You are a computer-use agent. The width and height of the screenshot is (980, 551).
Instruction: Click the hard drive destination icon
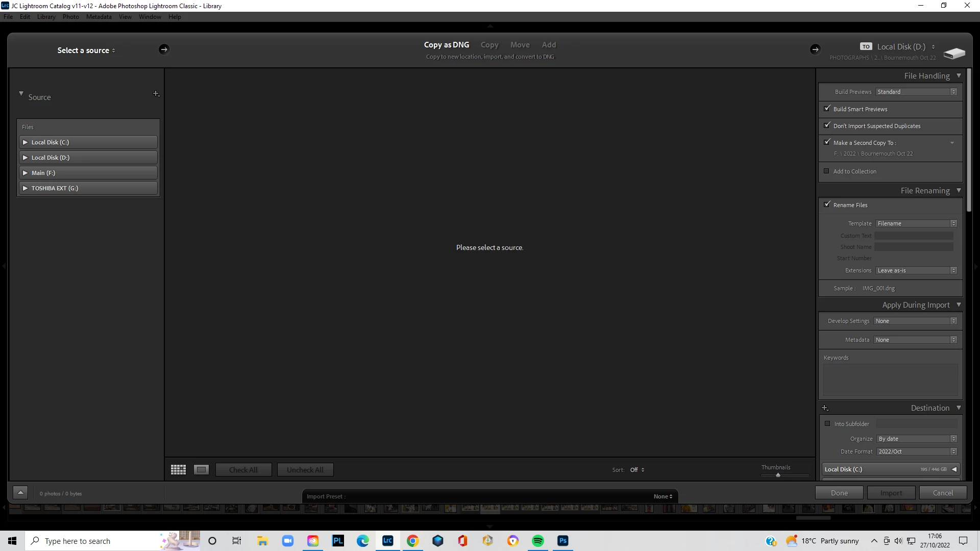(x=954, y=53)
